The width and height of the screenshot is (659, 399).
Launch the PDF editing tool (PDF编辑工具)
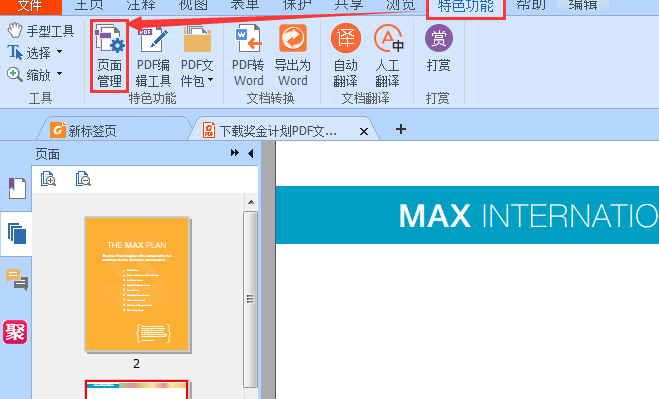tap(153, 55)
